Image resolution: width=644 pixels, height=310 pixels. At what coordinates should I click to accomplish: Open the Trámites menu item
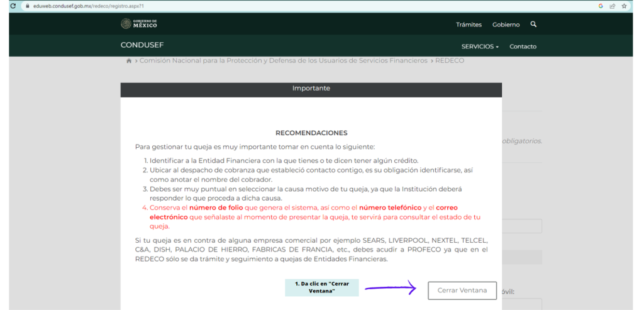(x=469, y=25)
